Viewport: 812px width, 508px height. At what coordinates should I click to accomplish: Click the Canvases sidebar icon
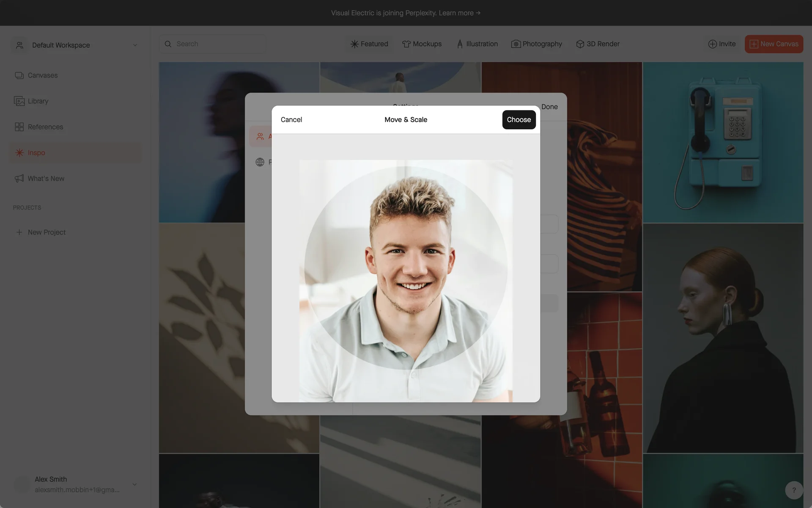pos(19,75)
